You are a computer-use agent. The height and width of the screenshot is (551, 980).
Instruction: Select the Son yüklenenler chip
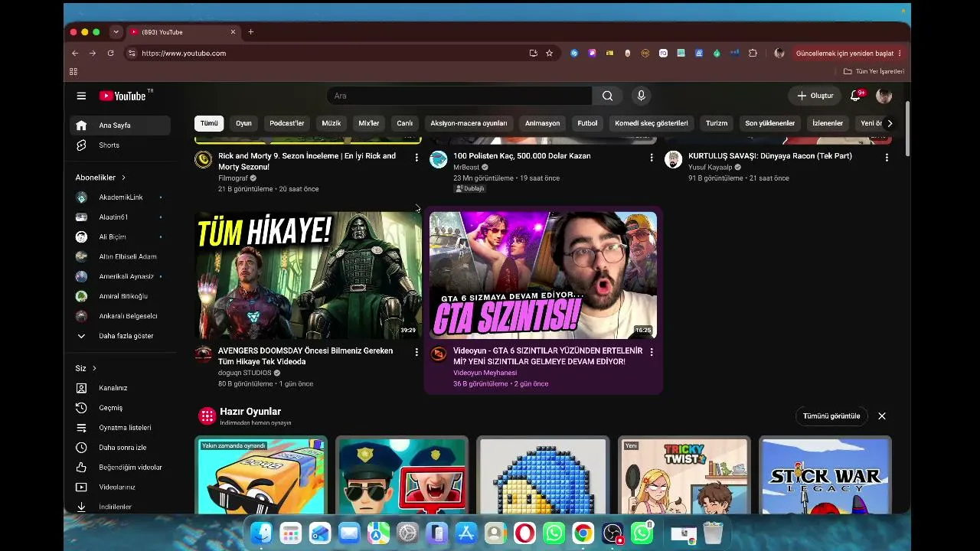[769, 123]
